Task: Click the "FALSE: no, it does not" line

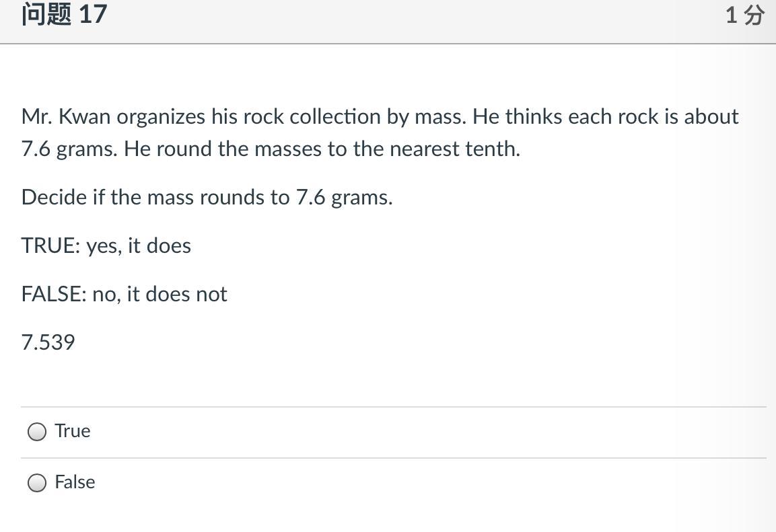Action: pyautogui.click(x=125, y=294)
